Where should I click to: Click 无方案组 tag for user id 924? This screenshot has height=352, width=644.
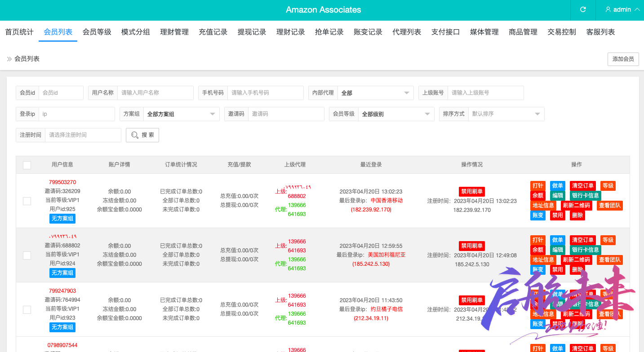pyautogui.click(x=62, y=273)
